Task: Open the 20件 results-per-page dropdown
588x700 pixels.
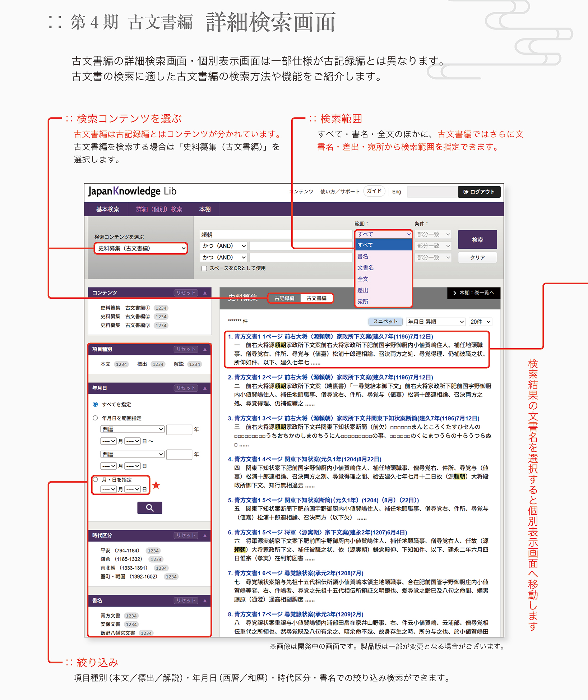Action: click(x=480, y=322)
